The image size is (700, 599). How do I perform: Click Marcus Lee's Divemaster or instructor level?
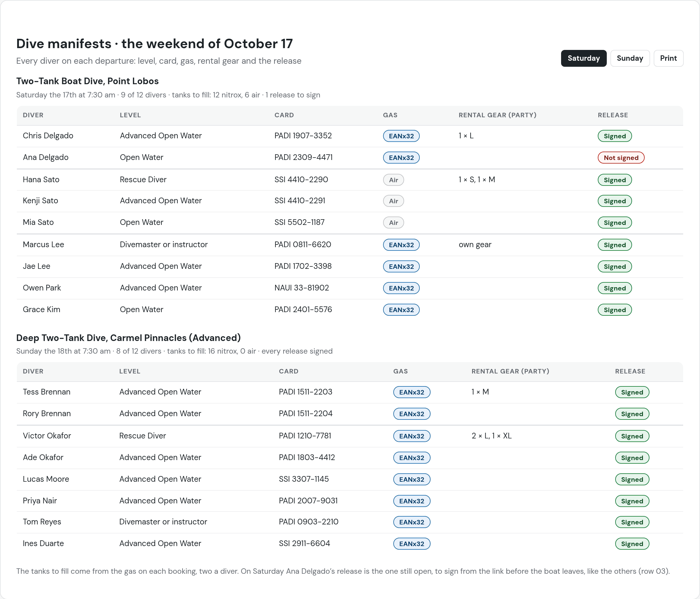coord(164,244)
